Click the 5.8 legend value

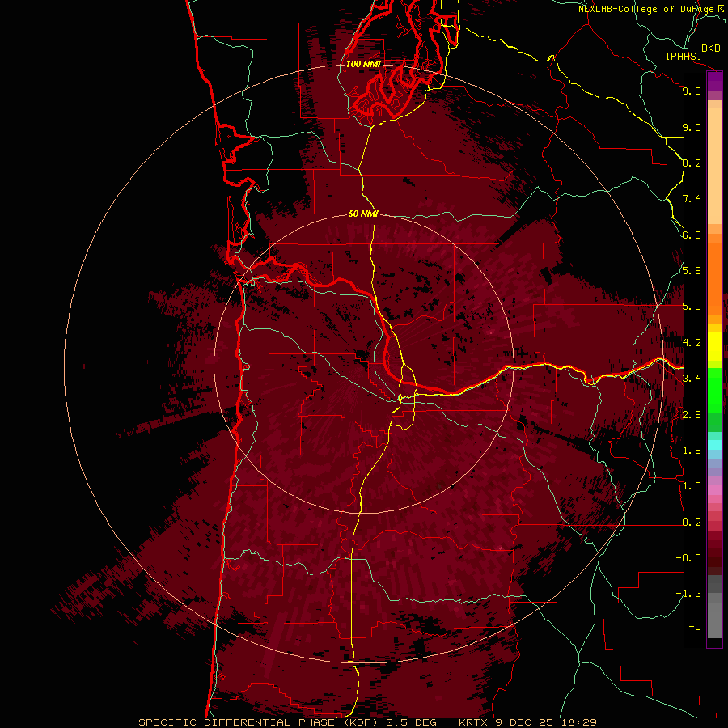click(692, 271)
